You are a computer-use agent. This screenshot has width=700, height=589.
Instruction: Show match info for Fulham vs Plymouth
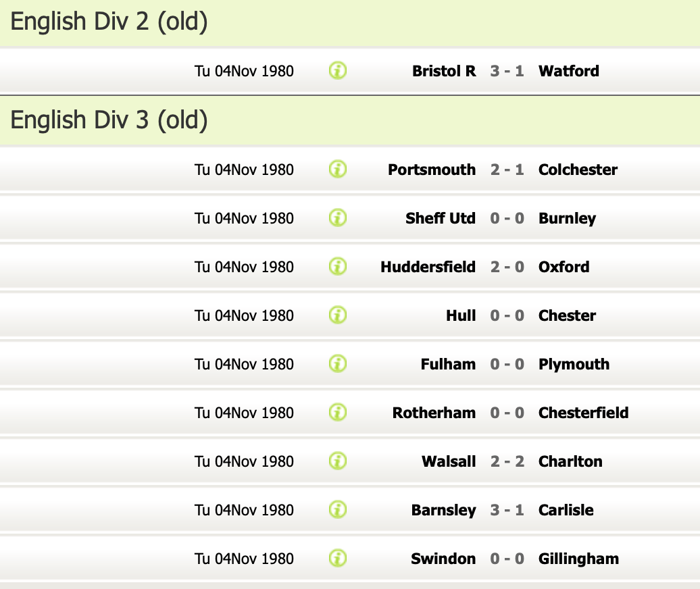coord(338,363)
